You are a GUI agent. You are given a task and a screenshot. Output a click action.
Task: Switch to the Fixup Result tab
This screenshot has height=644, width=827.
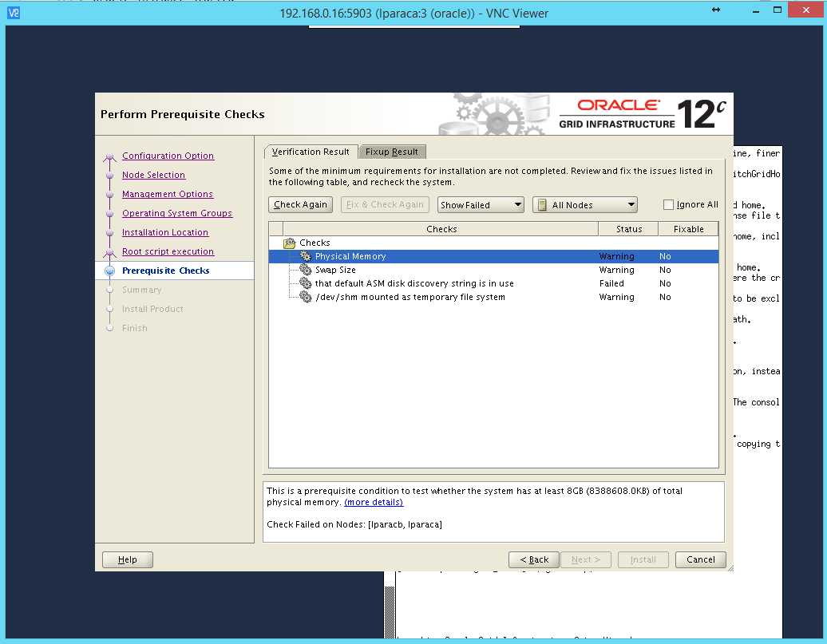(x=392, y=152)
